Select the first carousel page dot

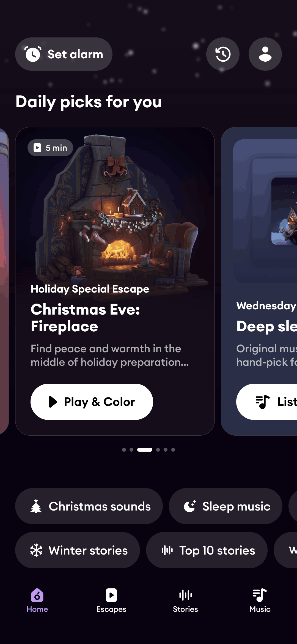[x=124, y=450]
